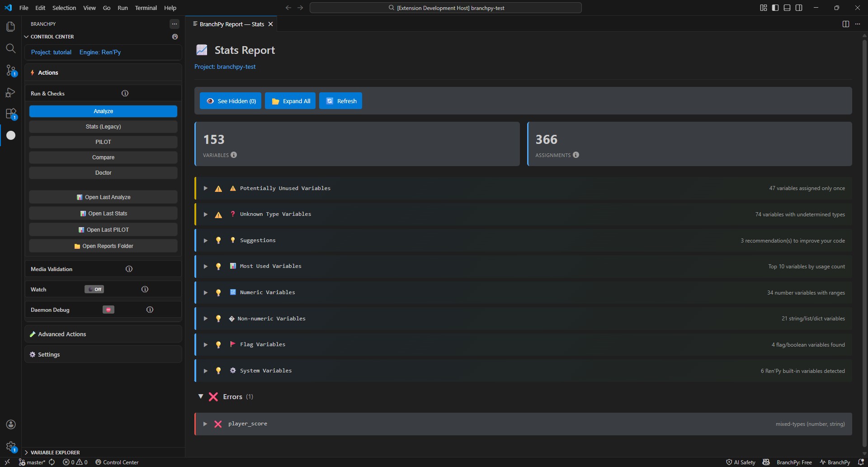Viewport: 868px width, 467px height.
Task: Open the File menu
Action: coord(24,8)
